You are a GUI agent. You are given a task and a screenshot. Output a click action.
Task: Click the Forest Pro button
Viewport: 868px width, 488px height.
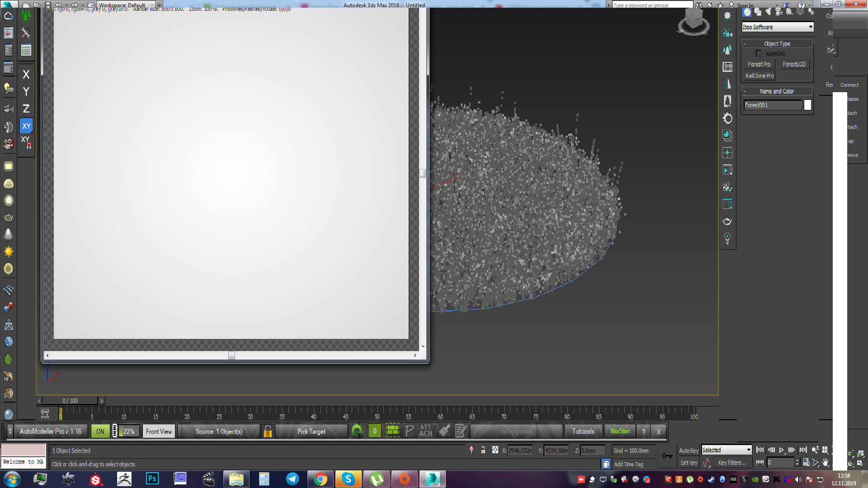pos(759,65)
